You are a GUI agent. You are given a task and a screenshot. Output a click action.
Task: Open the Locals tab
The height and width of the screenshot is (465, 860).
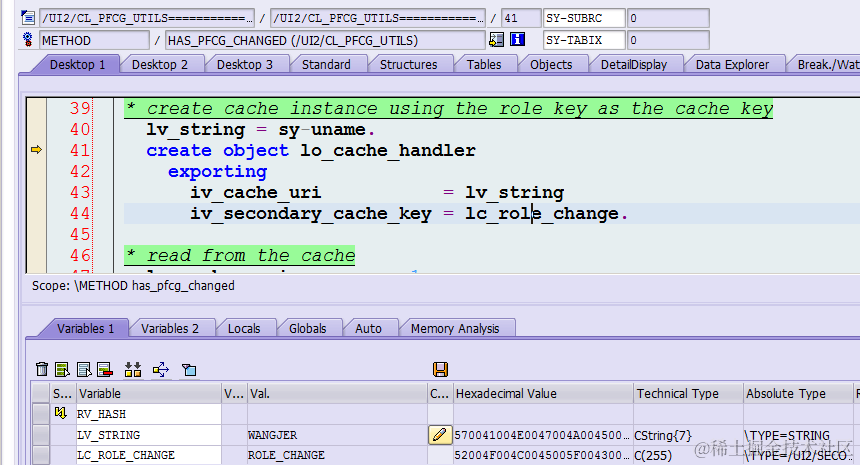[244, 328]
